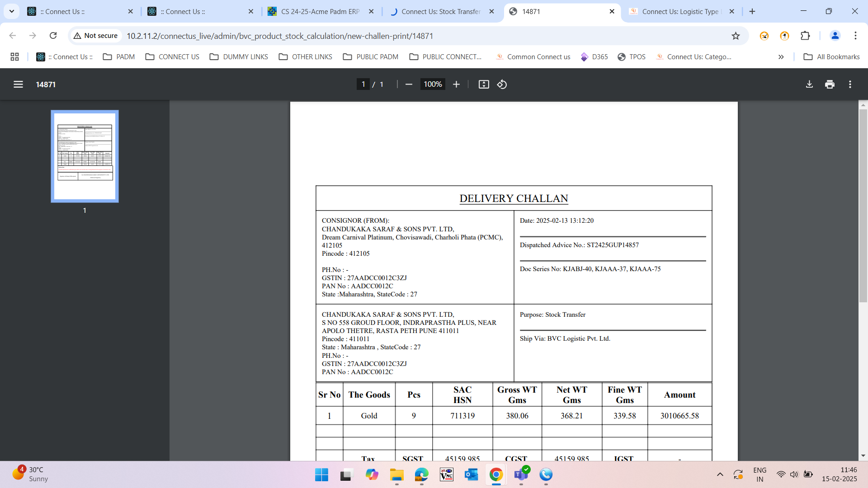Click the address bar URL
The height and width of the screenshot is (488, 868).
pos(280,36)
